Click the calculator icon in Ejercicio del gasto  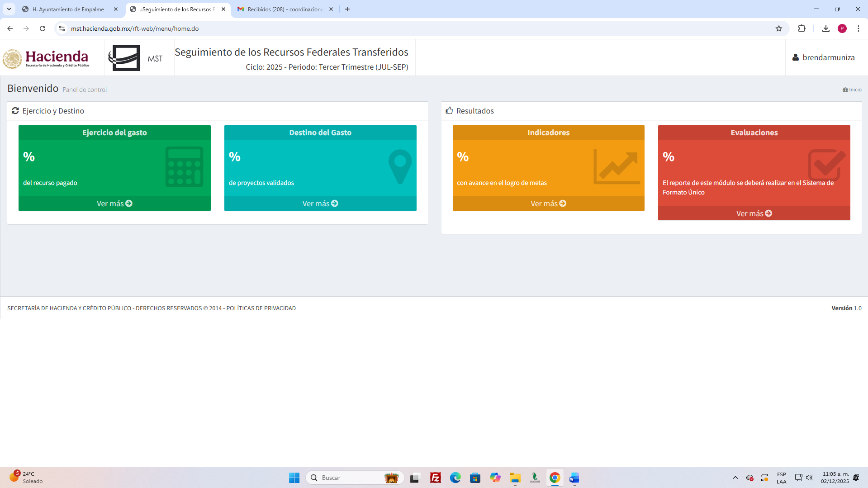(184, 166)
